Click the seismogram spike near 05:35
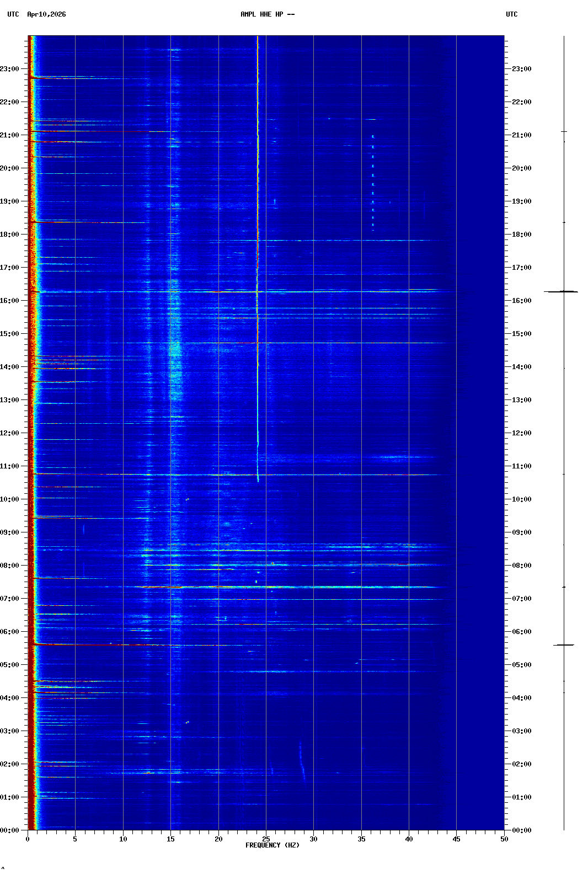This screenshot has height=874, width=588. 564,644
